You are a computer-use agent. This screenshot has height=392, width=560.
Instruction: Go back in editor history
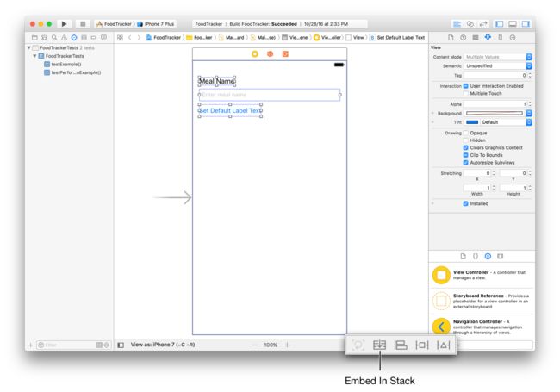(x=130, y=38)
